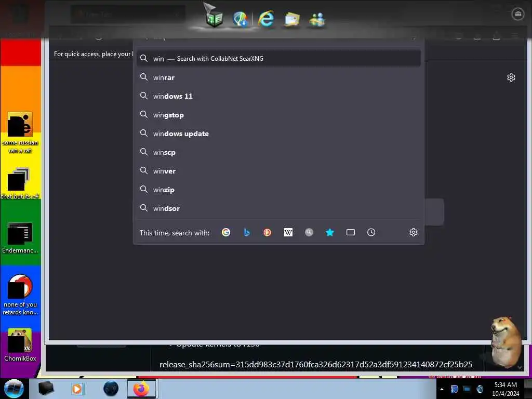Image resolution: width=532 pixels, height=399 pixels.
Task: Search open tabs via the tab icon
Action: 351,232
